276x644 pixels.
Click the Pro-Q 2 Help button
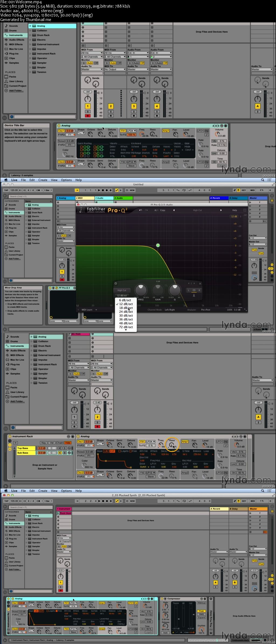[x=235, y=210]
